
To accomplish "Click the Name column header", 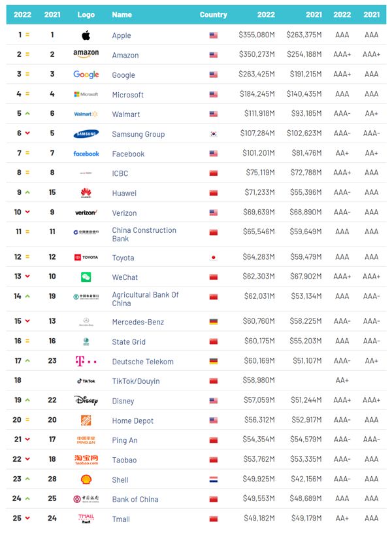I will [122, 14].
